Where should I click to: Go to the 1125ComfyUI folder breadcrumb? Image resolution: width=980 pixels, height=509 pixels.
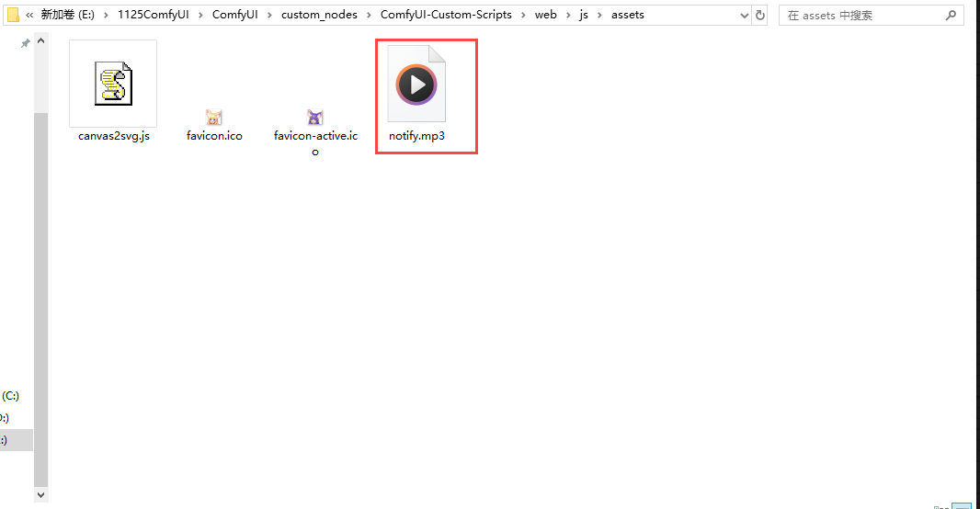[153, 16]
